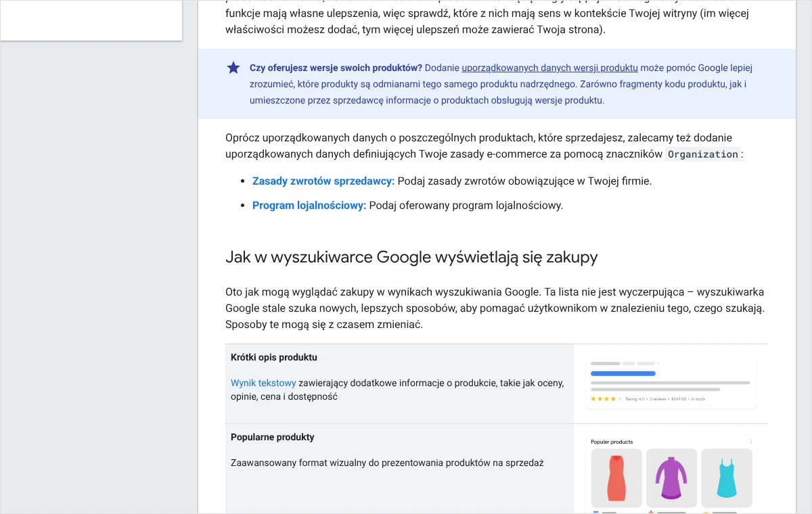Image resolution: width=812 pixels, height=514 pixels.
Task: Click the 'Organization' code tag text
Action: point(703,154)
